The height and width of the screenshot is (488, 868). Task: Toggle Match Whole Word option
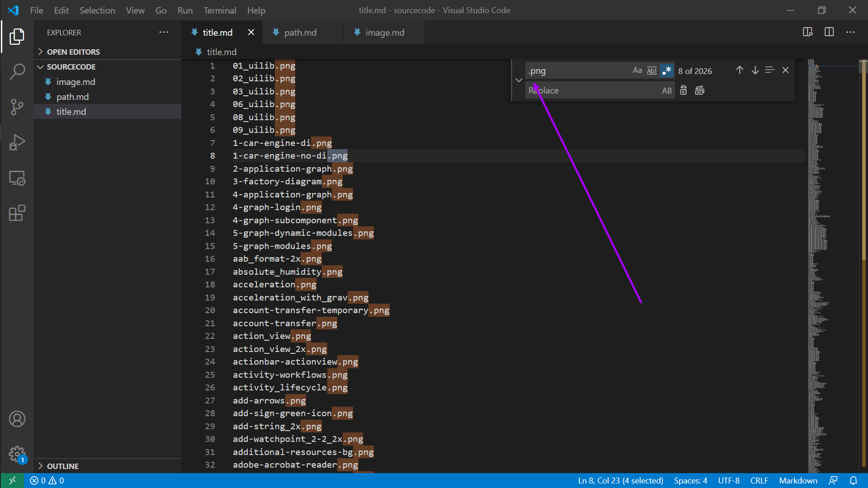[651, 70]
